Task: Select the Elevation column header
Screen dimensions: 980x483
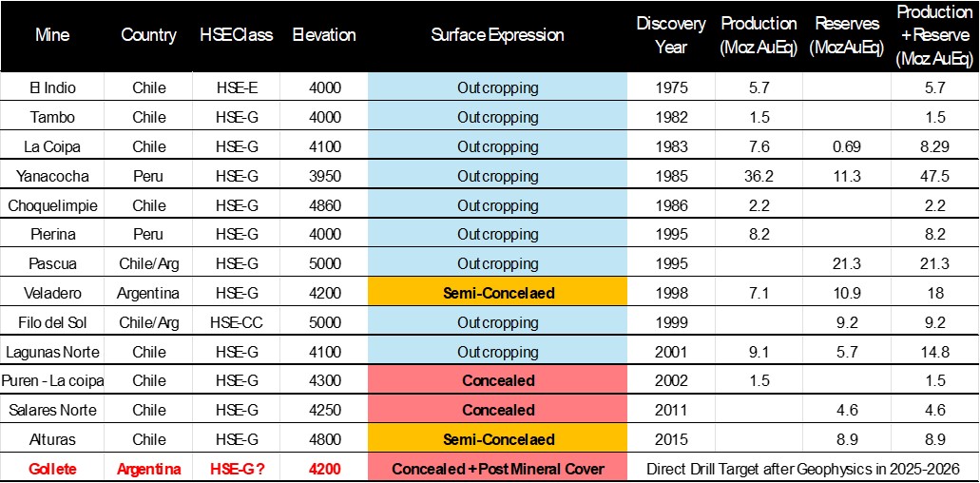Action: 324,35
